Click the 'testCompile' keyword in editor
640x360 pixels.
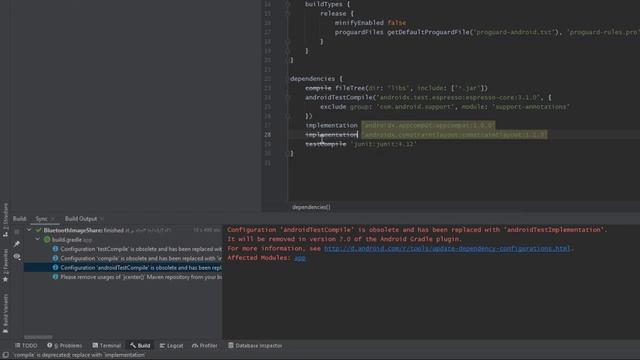pyautogui.click(x=326, y=144)
